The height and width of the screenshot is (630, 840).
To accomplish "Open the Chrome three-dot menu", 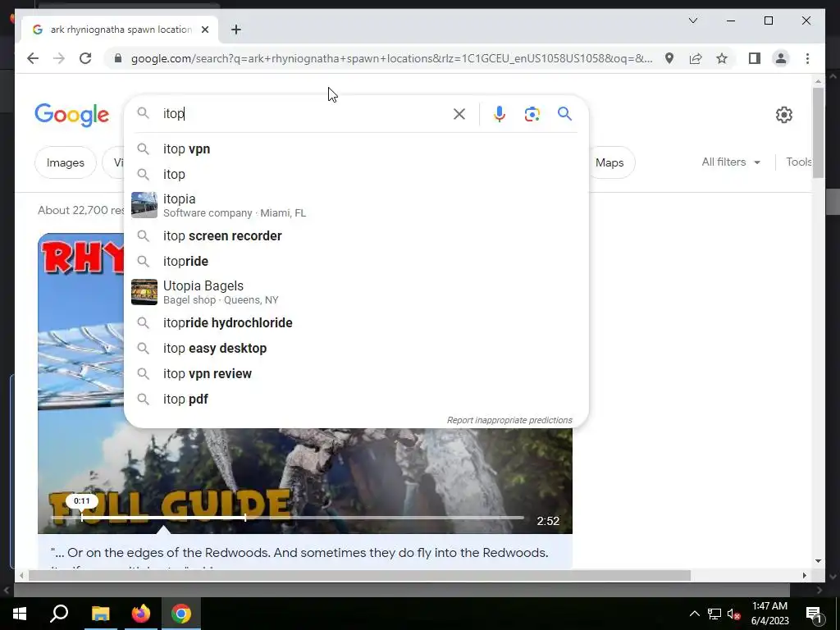I will 807,58.
